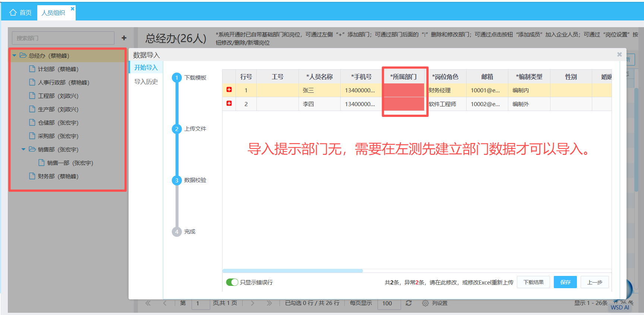Image resolution: width=644 pixels, height=315 pixels.
Task: Click the red error icon on row 2
Action: [229, 104]
